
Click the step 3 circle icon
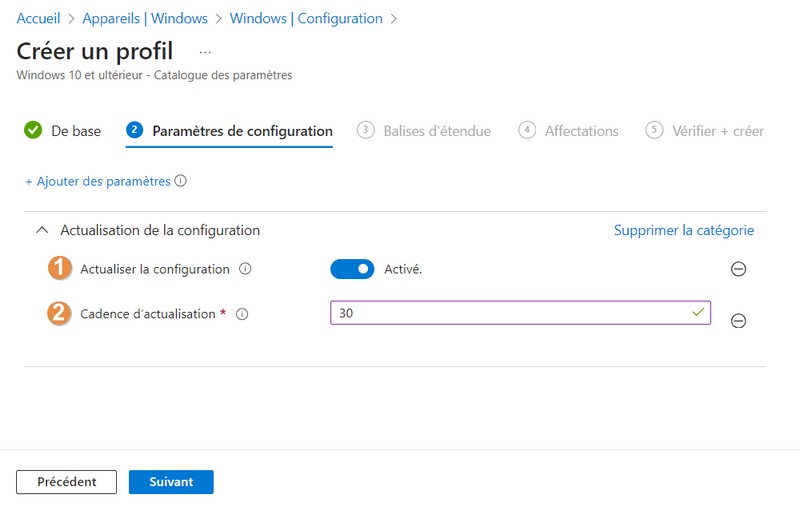tap(366, 130)
